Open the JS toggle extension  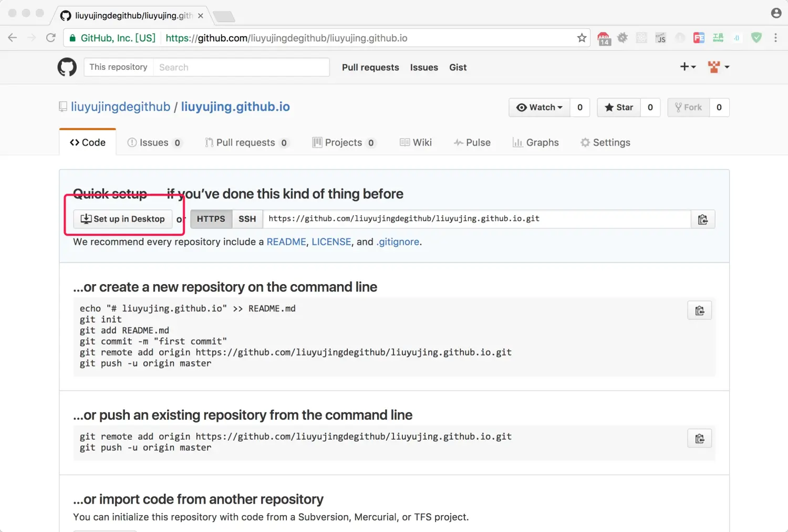click(x=660, y=38)
